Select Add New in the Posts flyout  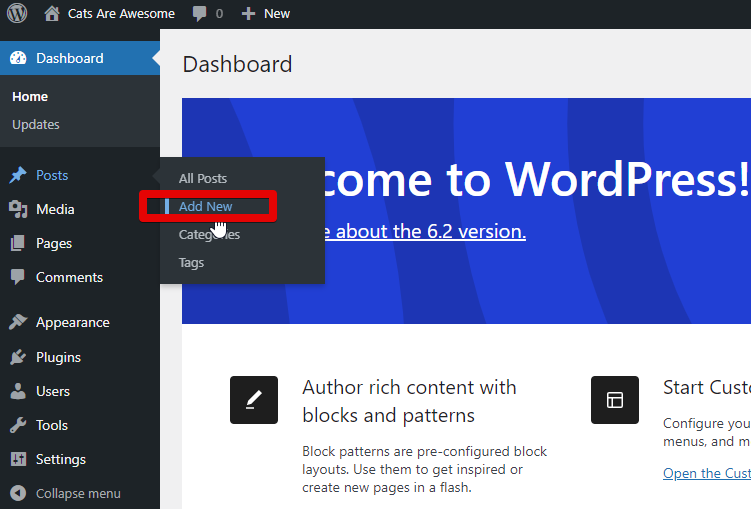tap(205, 206)
